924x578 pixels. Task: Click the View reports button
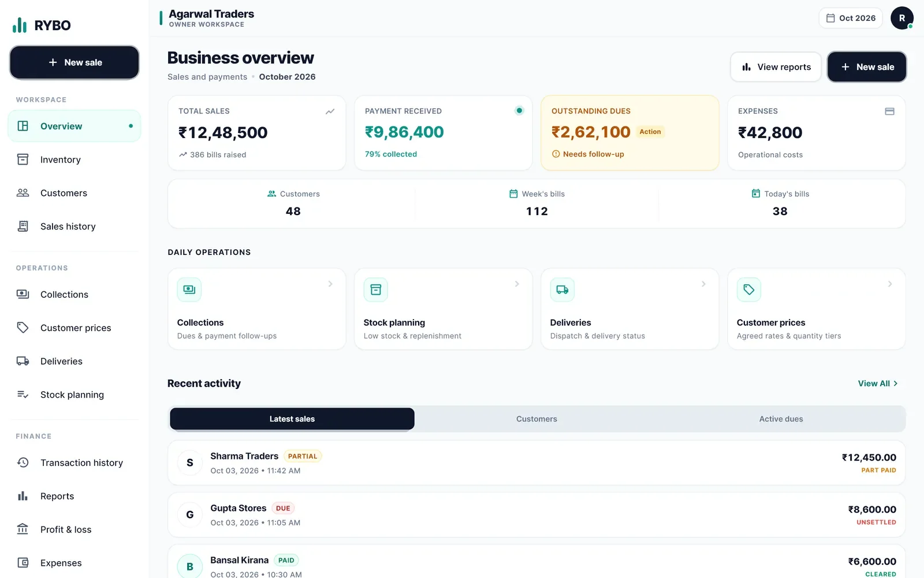(x=776, y=67)
